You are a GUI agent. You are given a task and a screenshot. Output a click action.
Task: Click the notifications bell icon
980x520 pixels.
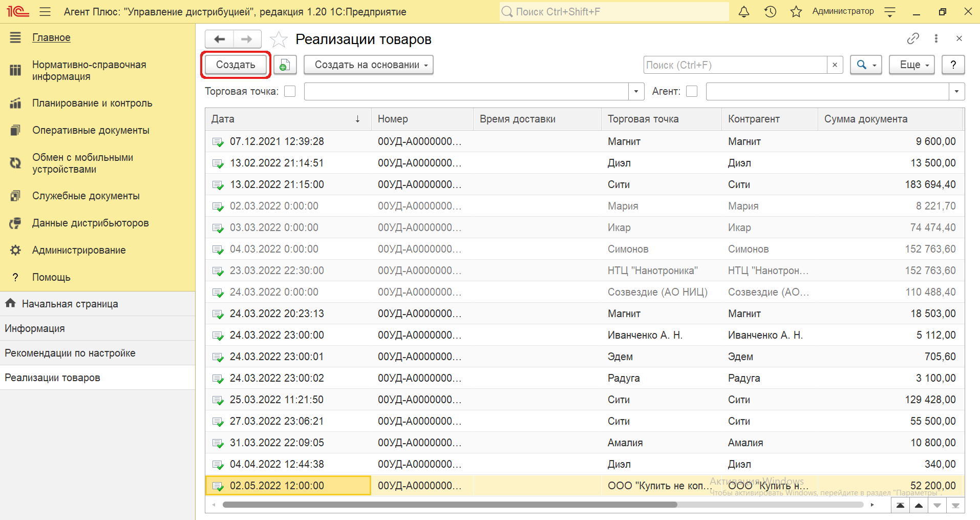tap(743, 12)
